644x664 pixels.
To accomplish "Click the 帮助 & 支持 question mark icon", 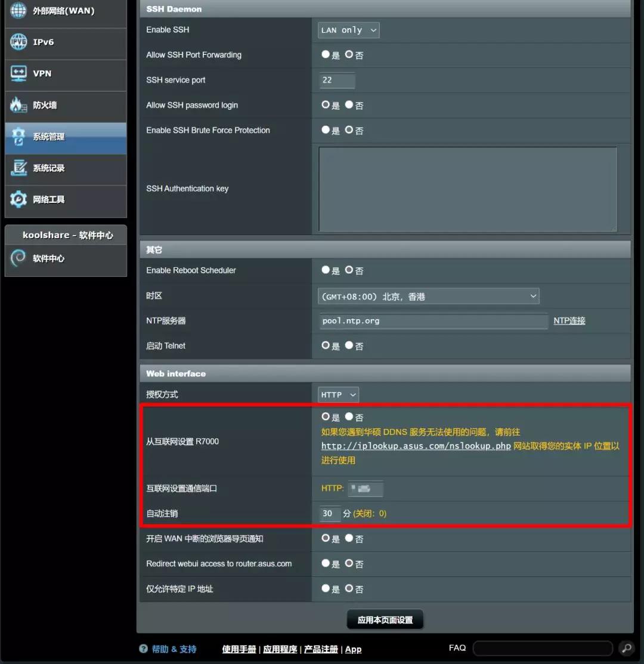I will pyautogui.click(x=144, y=649).
